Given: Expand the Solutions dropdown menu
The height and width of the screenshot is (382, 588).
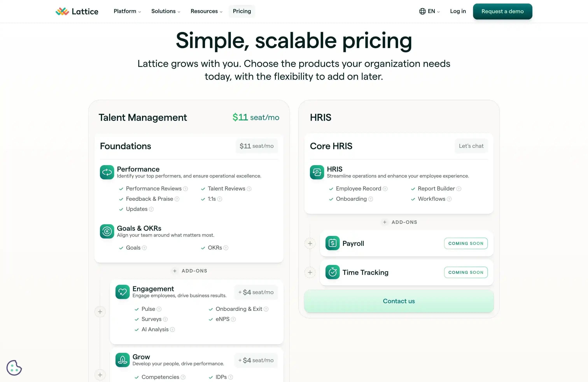Looking at the screenshot, I should coord(165,11).
